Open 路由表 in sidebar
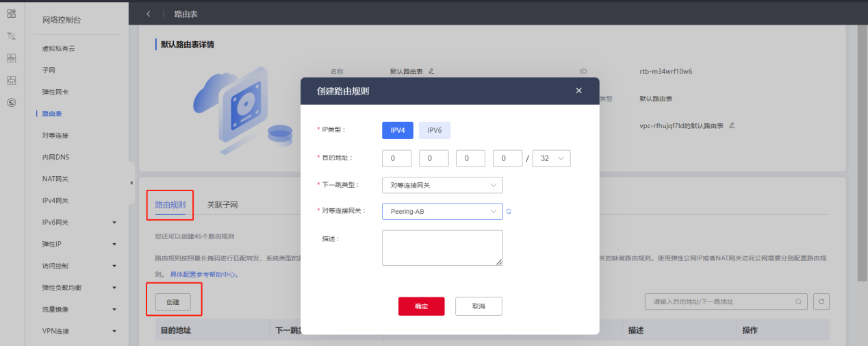The image size is (868, 346). 52,114
